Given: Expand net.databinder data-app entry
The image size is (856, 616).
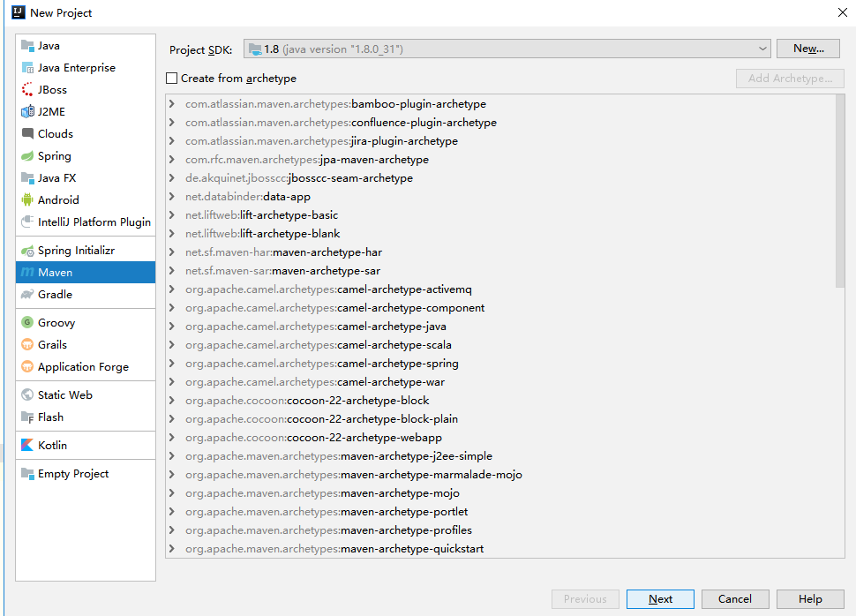Looking at the screenshot, I should point(172,197).
